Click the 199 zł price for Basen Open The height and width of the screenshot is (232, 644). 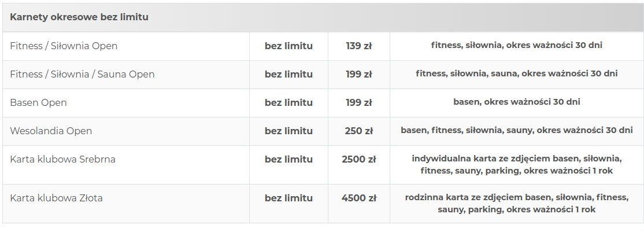pos(359,103)
